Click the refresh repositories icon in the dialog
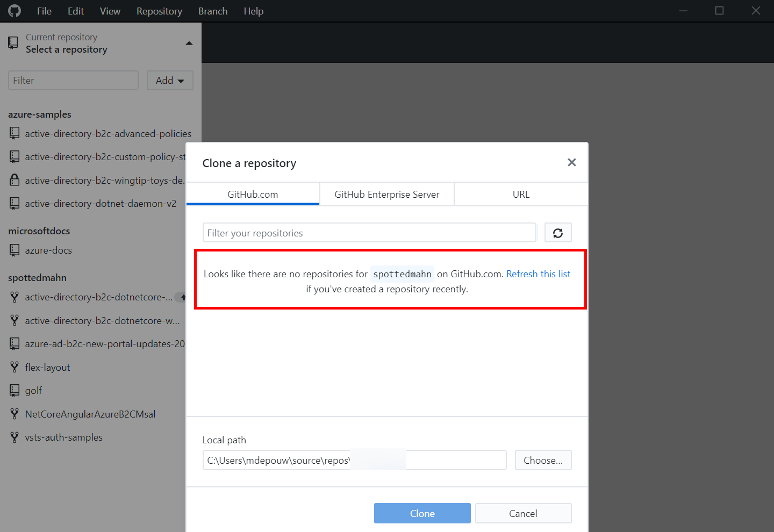Viewport: 774px width, 532px height. [558, 232]
